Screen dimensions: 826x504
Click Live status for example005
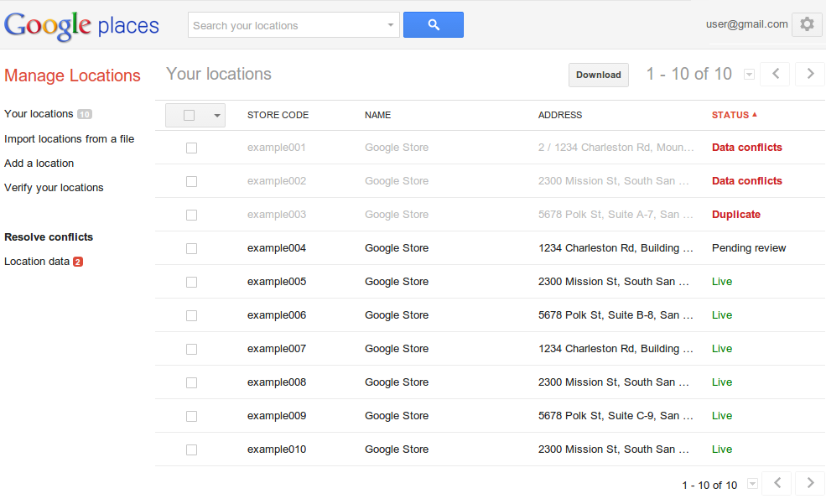[722, 282]
